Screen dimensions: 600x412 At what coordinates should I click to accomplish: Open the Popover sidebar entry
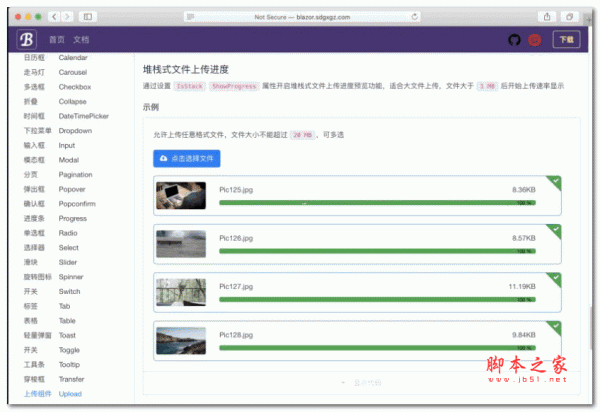72,189
